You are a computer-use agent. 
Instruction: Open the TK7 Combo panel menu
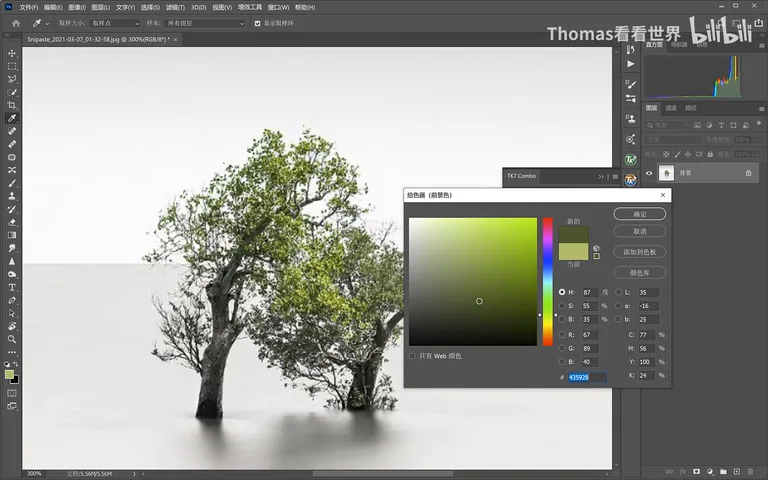click(x=615, y=176)
